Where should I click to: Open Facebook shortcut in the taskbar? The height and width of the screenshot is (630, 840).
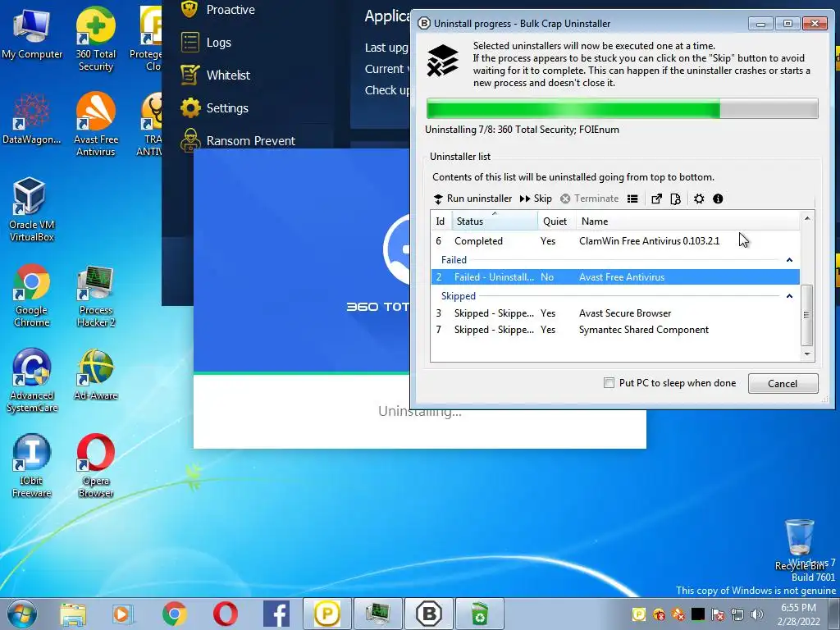[x=276, y=614]
